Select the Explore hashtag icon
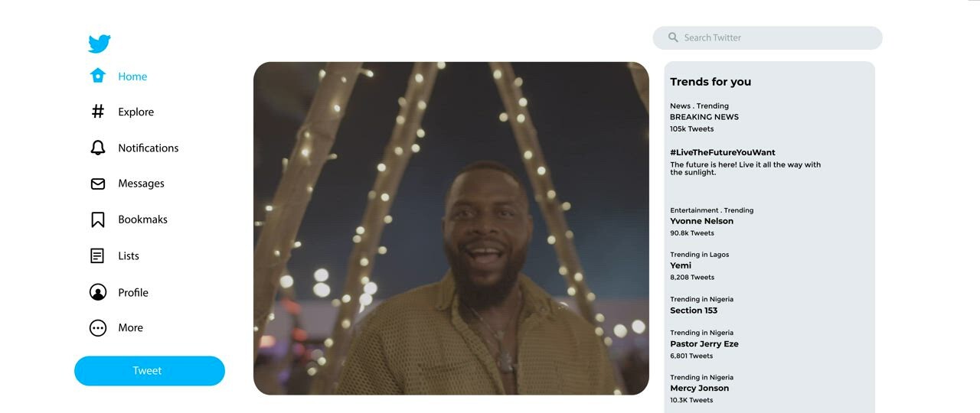980x413 pixels. [98, 112]
